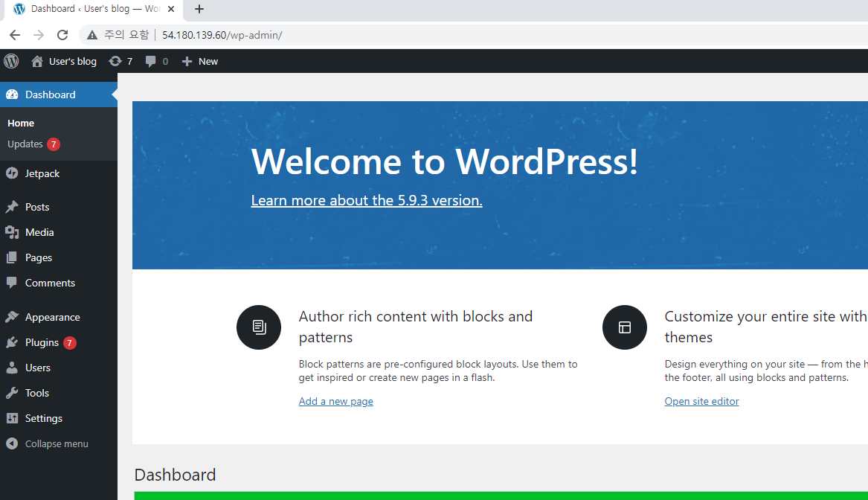The width and height of the screenshot is (868, 500).
Task: Open the Home submenu item
Action: tap(21, 123)
